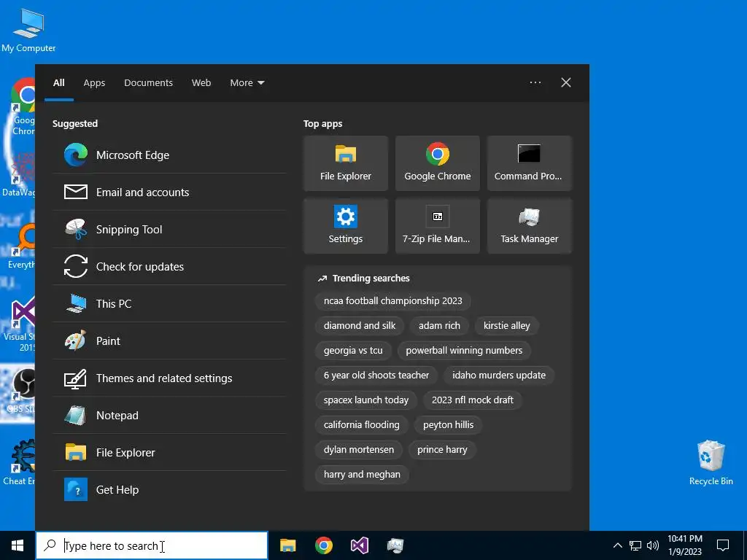747x560 pixels.
Task: Search trending spacex launch today
Action: (x=366, y=400)
